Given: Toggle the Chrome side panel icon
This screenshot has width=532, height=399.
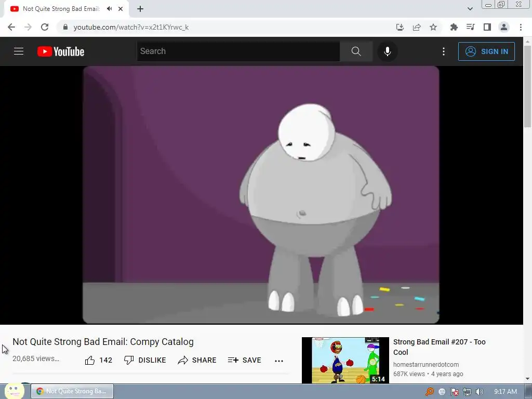Looking at the screenshot, I should click(x=487, y=27).
